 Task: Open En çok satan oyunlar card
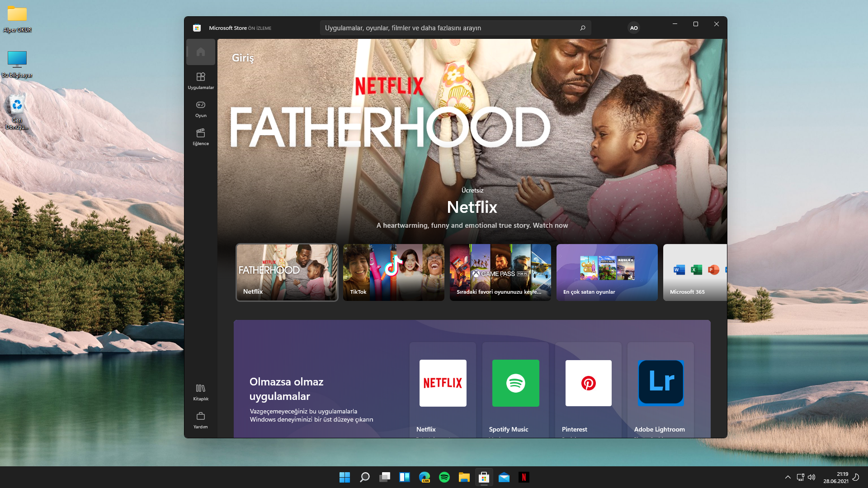[x=607, y=272]
